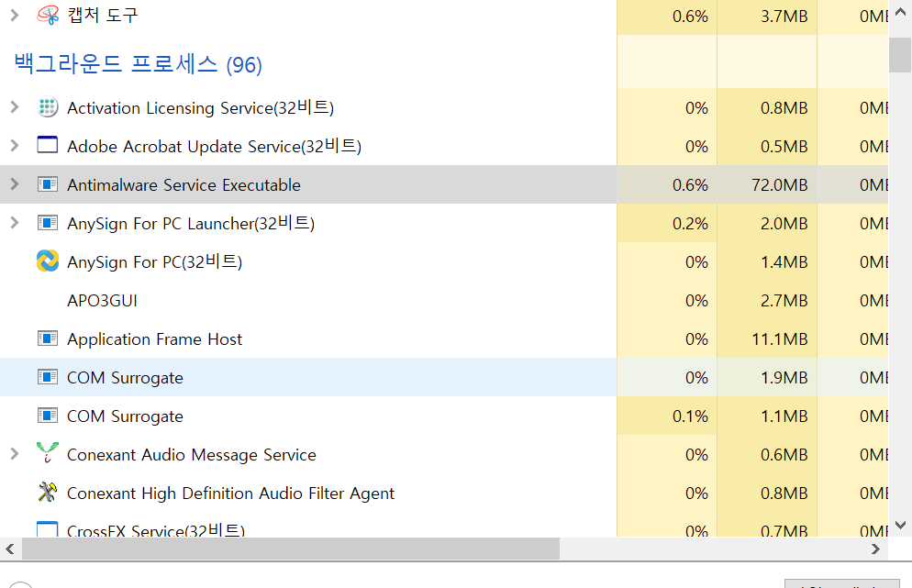This screenshot has width=912, height=588.
Task: Select Adobe Acrobat Update Service(32비트) name
Action: 214,146
